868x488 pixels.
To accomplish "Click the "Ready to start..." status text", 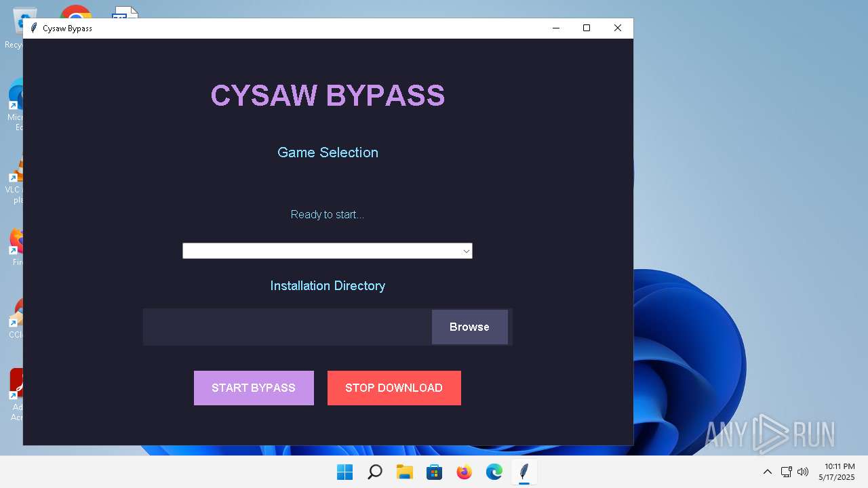I will click(328, 215).
